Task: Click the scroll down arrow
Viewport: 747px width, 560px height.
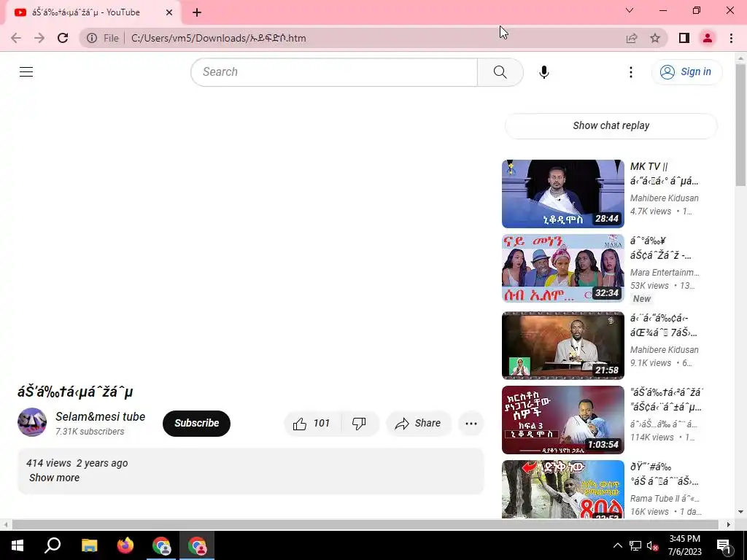Action: [740, 513]
